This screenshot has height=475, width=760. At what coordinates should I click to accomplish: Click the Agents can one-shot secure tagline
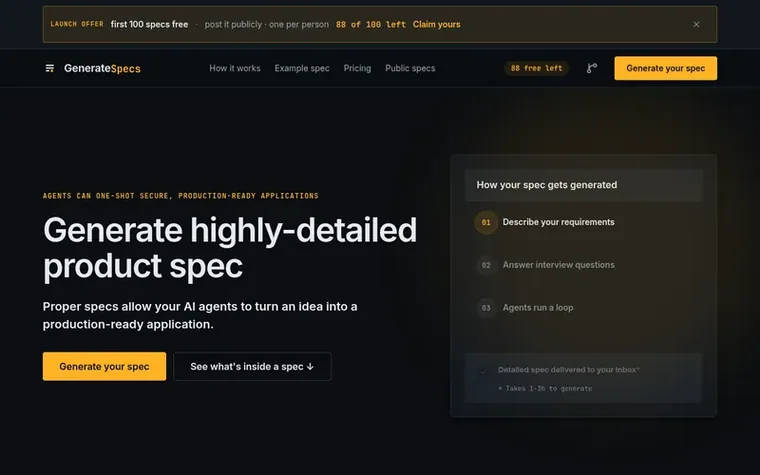180,196
